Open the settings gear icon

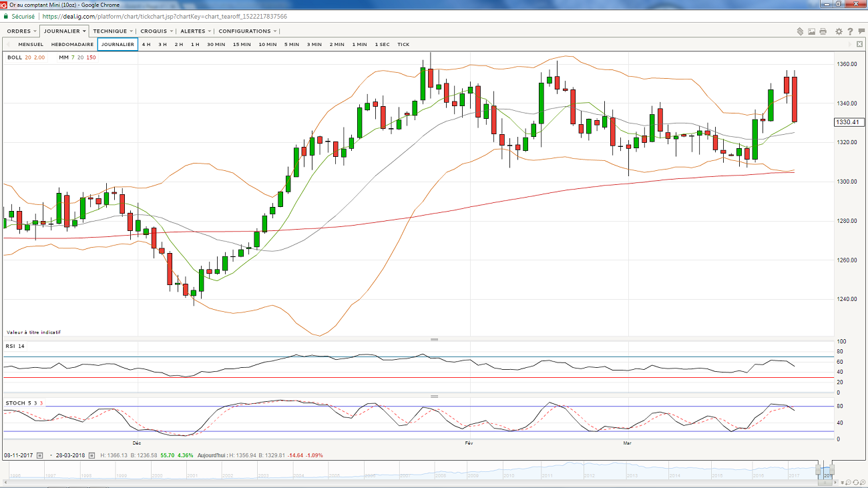pos(839,31)
